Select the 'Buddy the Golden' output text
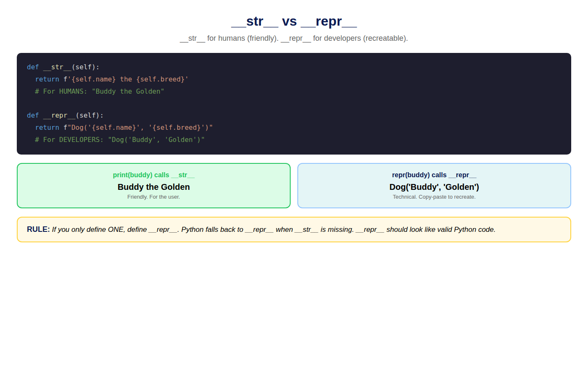The width and height of the screenshot is (588, 378). (154, 187)
